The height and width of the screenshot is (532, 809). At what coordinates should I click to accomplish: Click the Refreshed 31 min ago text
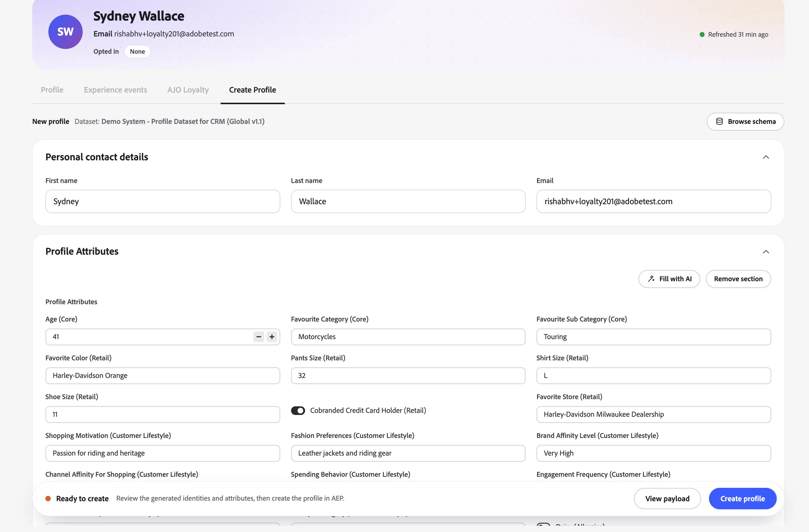(x=738, y=34)
